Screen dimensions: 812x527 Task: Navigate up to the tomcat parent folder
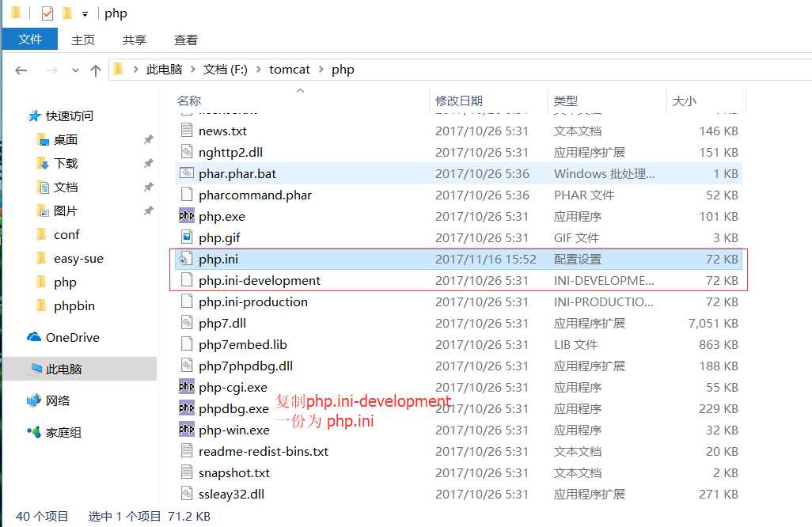coord(95,70)
